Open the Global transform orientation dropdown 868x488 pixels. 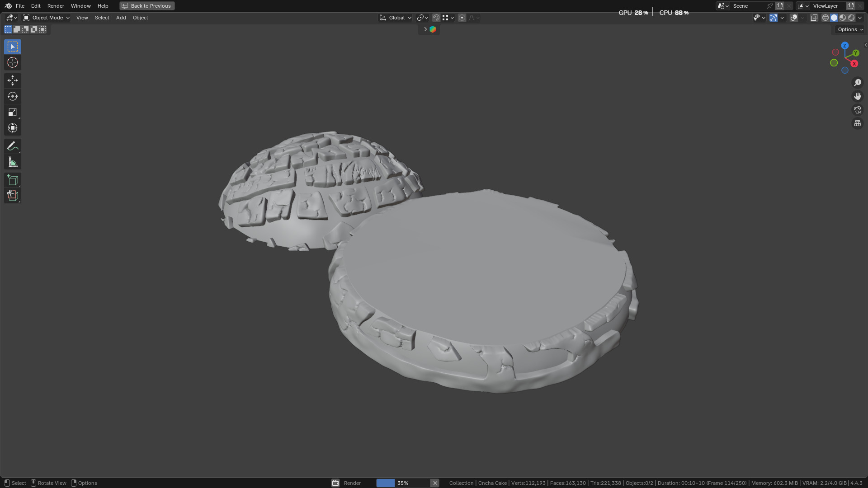coord(396,18)
